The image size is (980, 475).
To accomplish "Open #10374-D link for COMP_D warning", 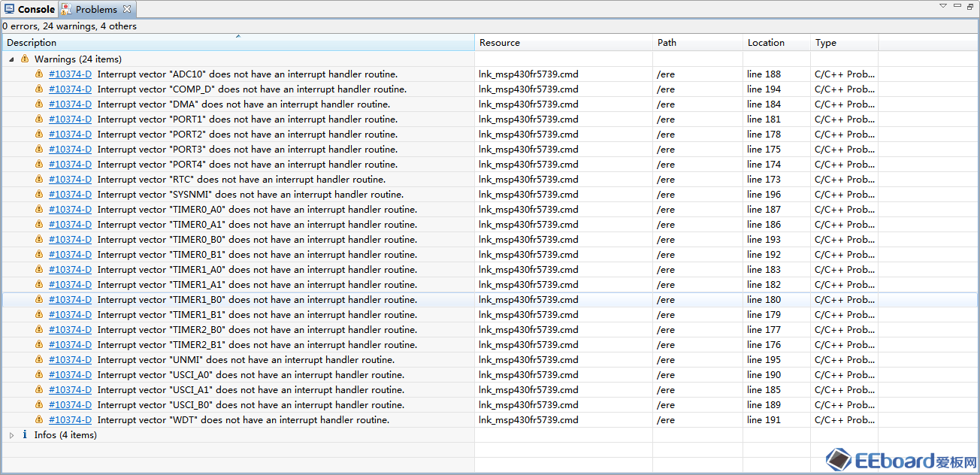I will click(x=70, y=89).
